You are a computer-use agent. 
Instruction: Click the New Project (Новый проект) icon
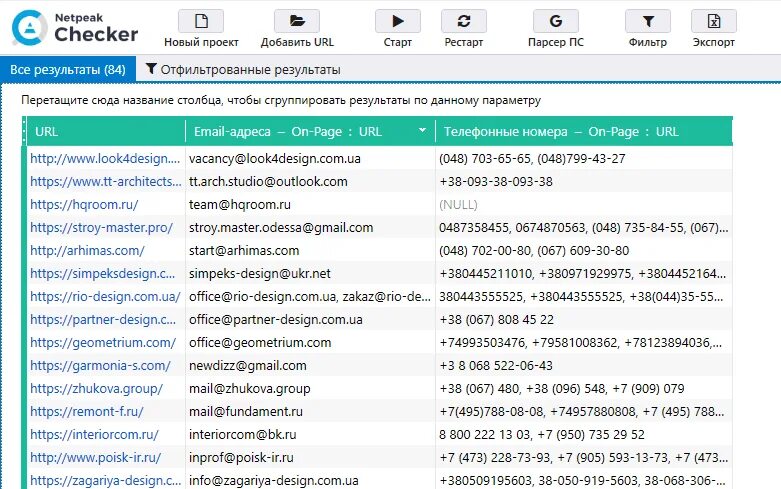tap(201, 21)
